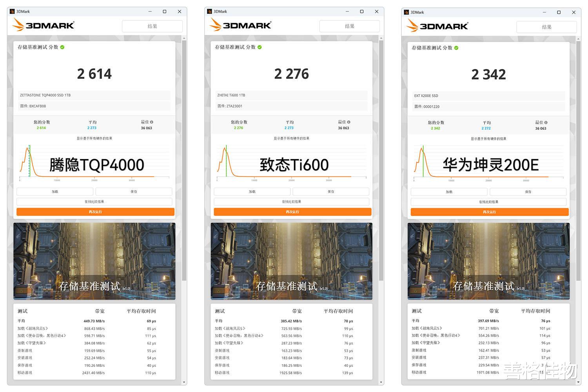Click 保存 button in the X200E window
Image resolution: width=588 pixels, height=392 pixels.
coord(528,192)
